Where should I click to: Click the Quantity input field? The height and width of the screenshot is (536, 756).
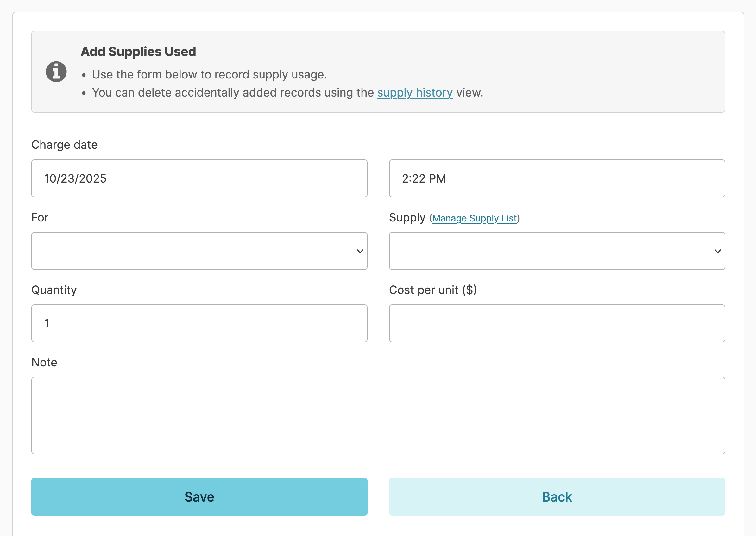click(199, 323)
